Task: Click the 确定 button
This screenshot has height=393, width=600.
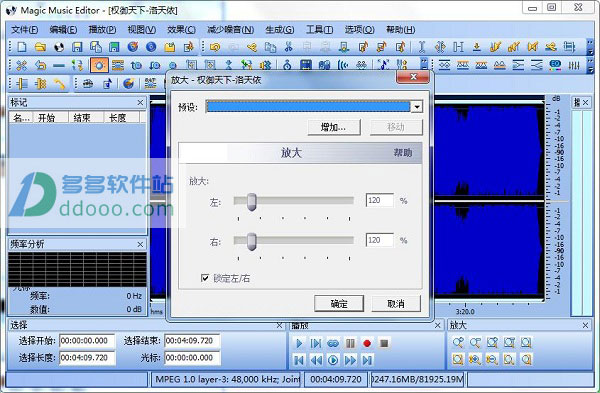Action: point(339,304)
